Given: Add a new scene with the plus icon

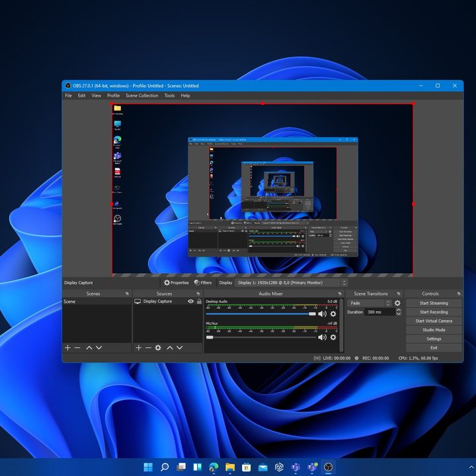Looking at the screenshot, I should [x=67, y=348].
